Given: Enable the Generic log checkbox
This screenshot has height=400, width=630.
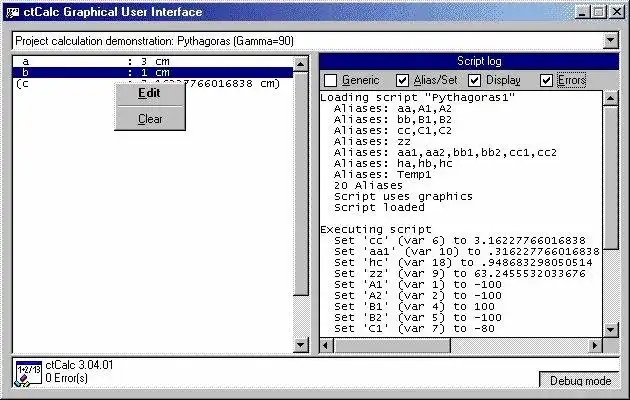Looking at the screenshot, I should (x=330, y=80).
